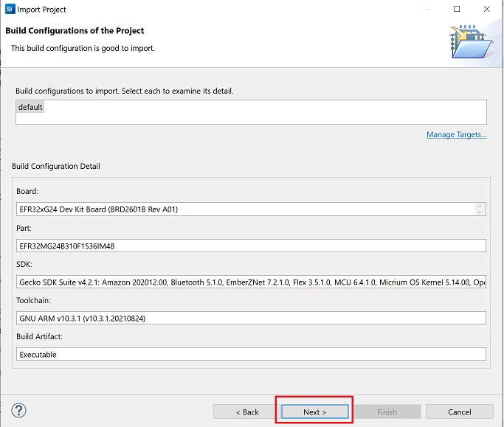
Task: Click the Build Artifact field showing Executable
Action: click(251, 354)
